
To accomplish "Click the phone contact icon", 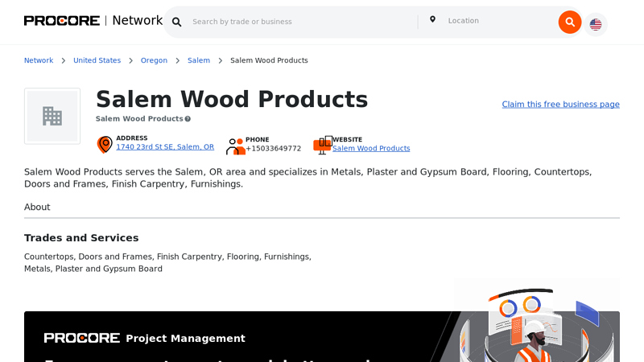I will tap(235, 146).
